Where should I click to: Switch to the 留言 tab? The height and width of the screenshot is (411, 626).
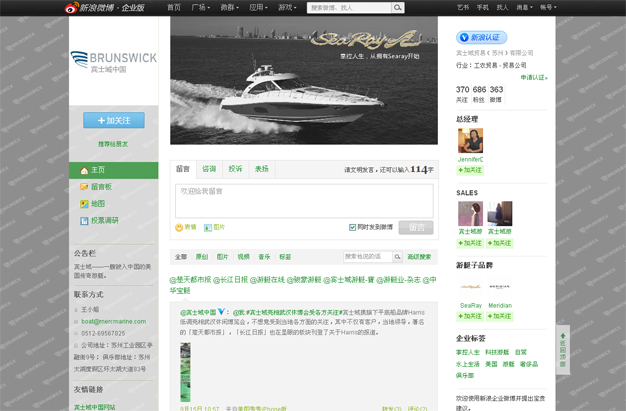click(183, 169)
